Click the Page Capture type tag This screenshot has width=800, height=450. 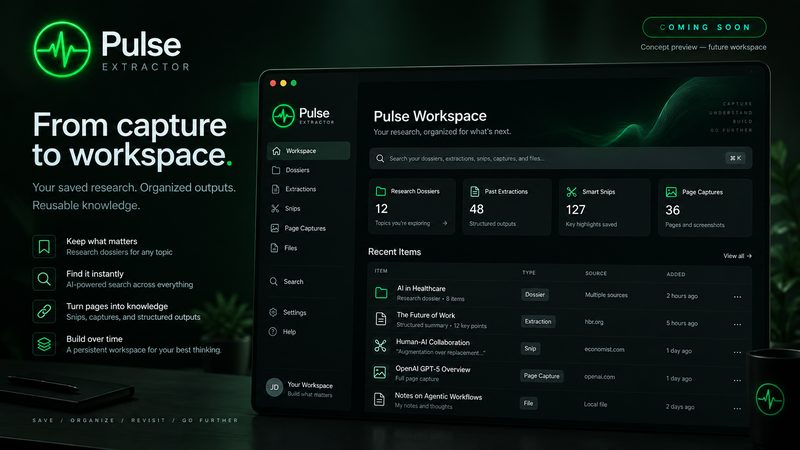(x=541, y=376)
